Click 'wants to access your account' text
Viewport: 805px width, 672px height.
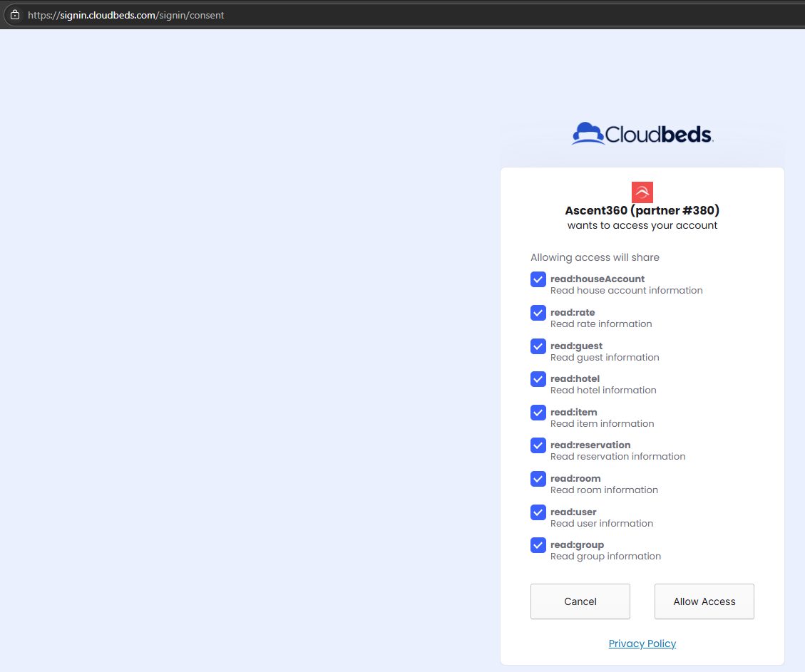(642, 225)
